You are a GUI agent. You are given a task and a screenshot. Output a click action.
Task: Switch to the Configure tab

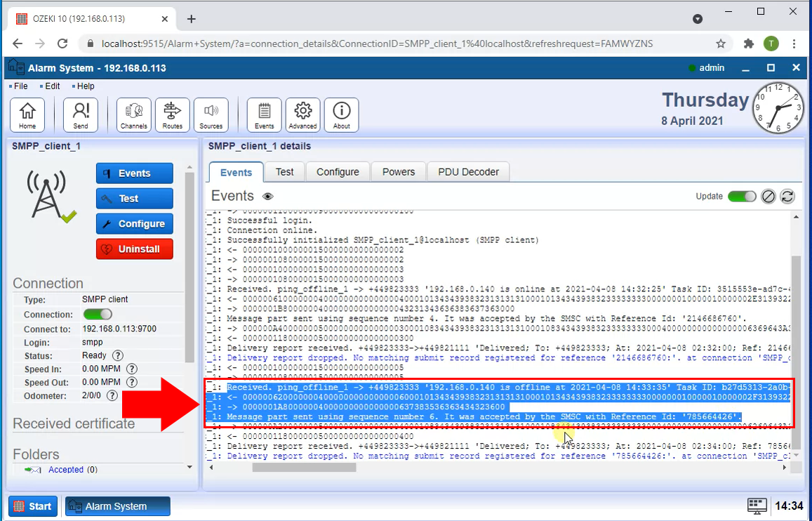(x=338, y=172)
